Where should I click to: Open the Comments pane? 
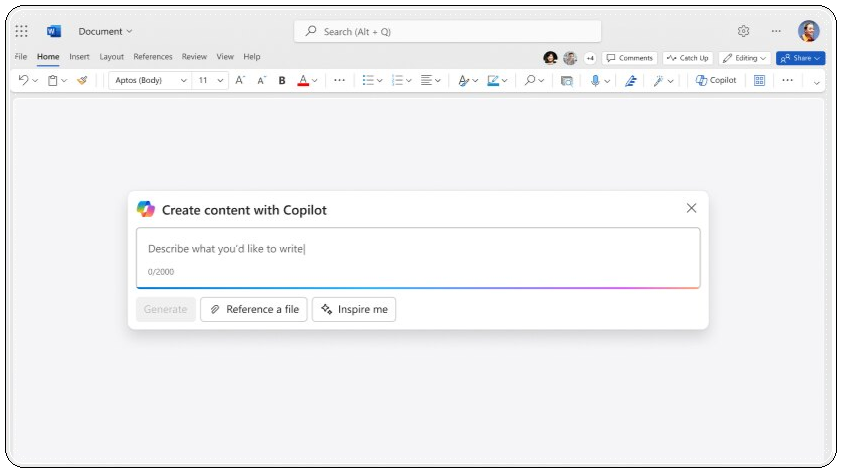coord(629,58)
